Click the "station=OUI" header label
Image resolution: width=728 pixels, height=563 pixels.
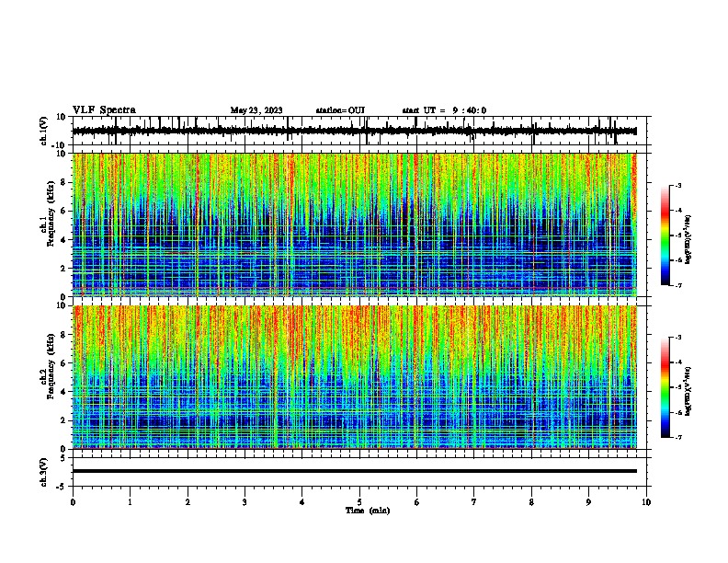coord(340,110)
